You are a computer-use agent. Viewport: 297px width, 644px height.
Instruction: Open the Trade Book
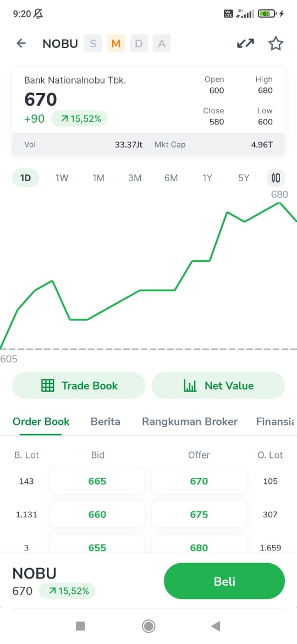[79, 385]
